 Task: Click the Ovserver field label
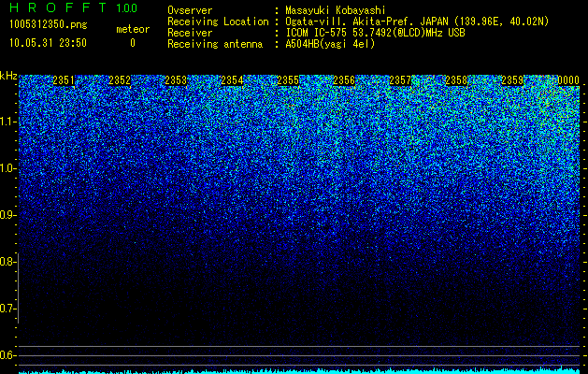(190, 10)
